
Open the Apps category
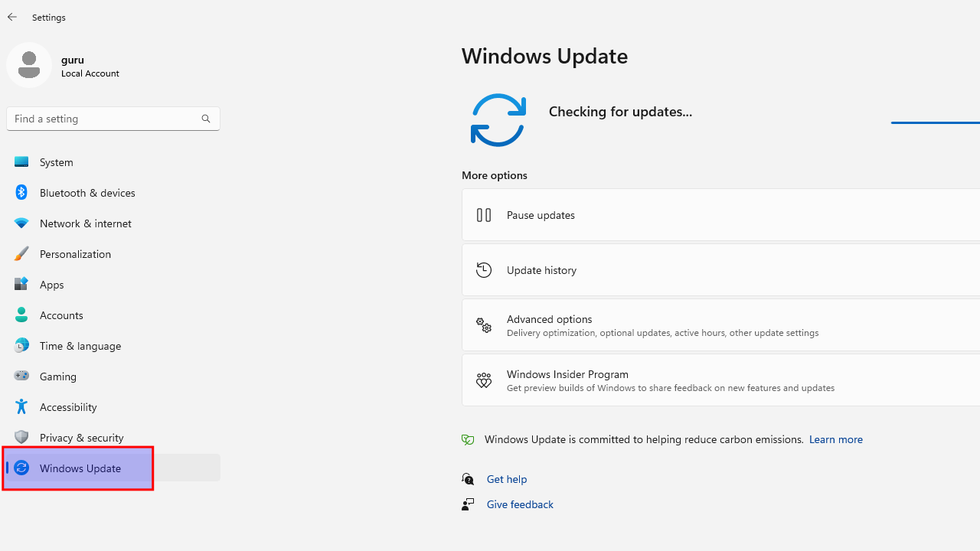113,285
